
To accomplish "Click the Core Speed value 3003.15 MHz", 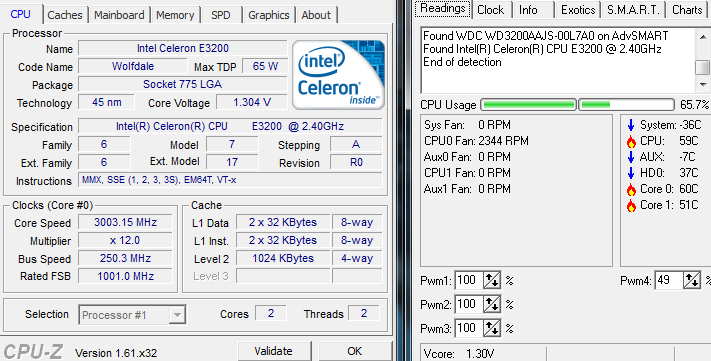I will [x=125, y=222].
